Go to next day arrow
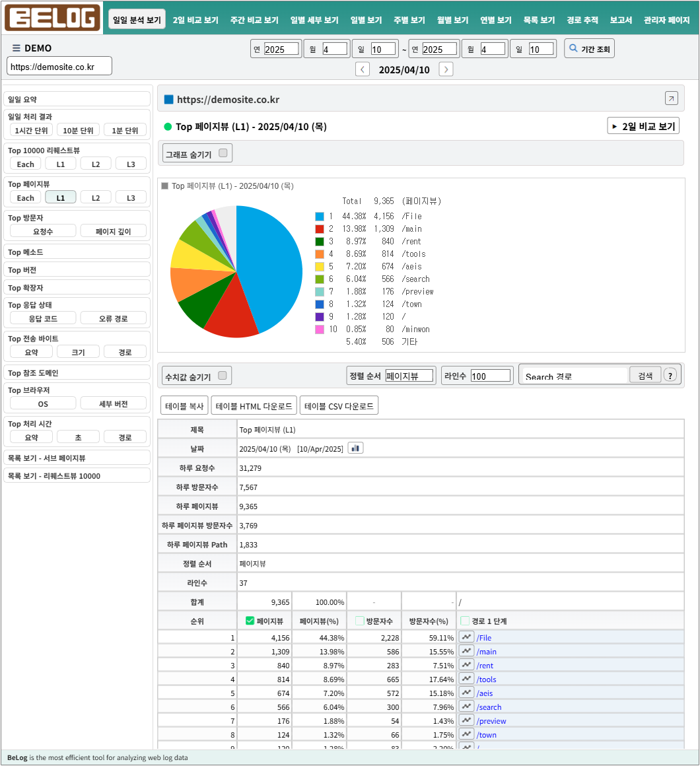700x766 pixels. pos(446,69)
